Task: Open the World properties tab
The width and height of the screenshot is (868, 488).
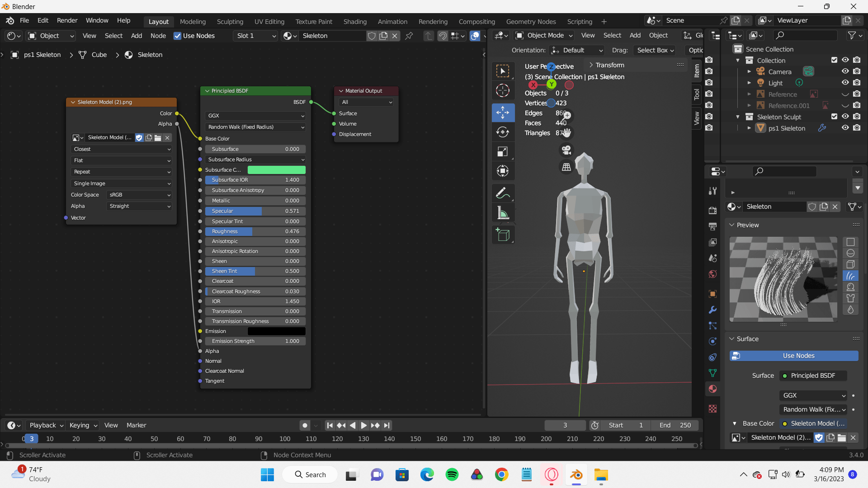Action: pyautogui.click(x=712, y=274)
